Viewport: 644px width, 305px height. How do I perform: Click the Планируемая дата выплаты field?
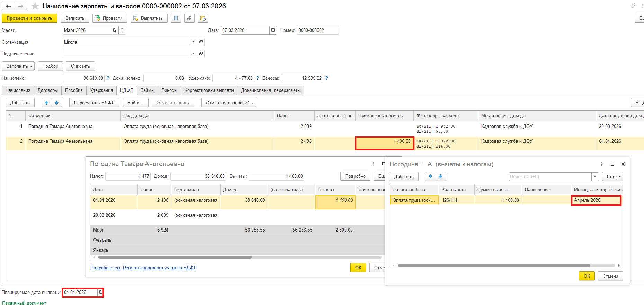tap(80, 293)
